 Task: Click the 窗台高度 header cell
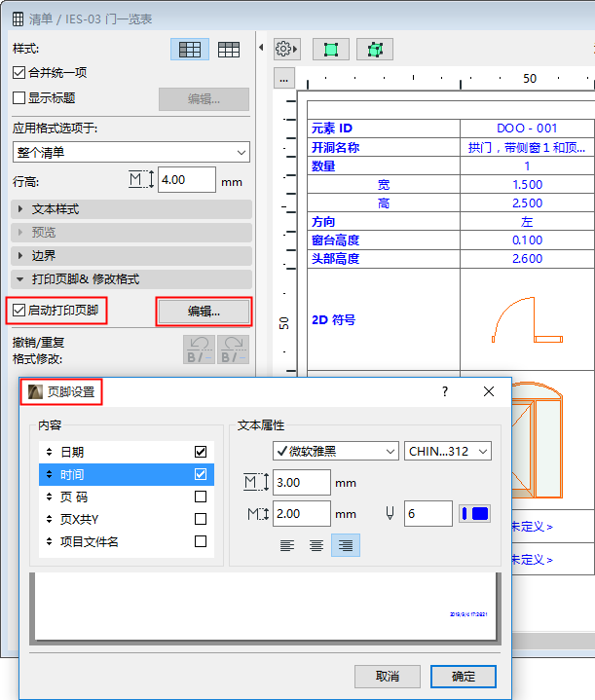(x=384, y=240)
